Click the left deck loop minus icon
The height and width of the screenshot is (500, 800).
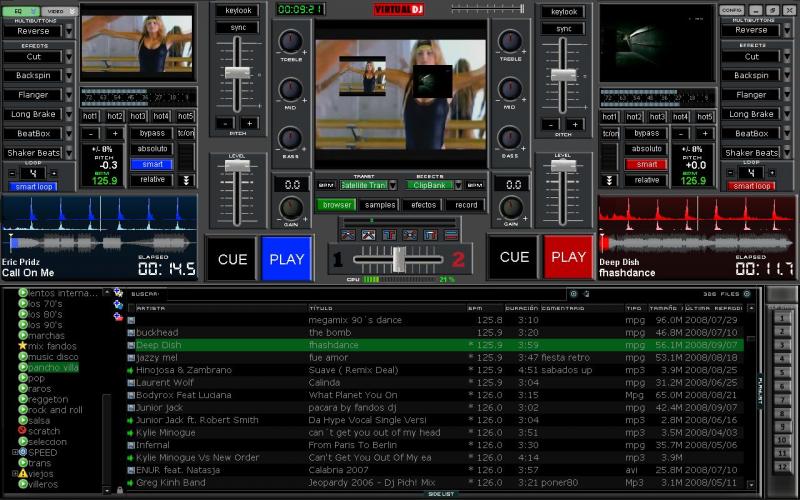point(12,172)
